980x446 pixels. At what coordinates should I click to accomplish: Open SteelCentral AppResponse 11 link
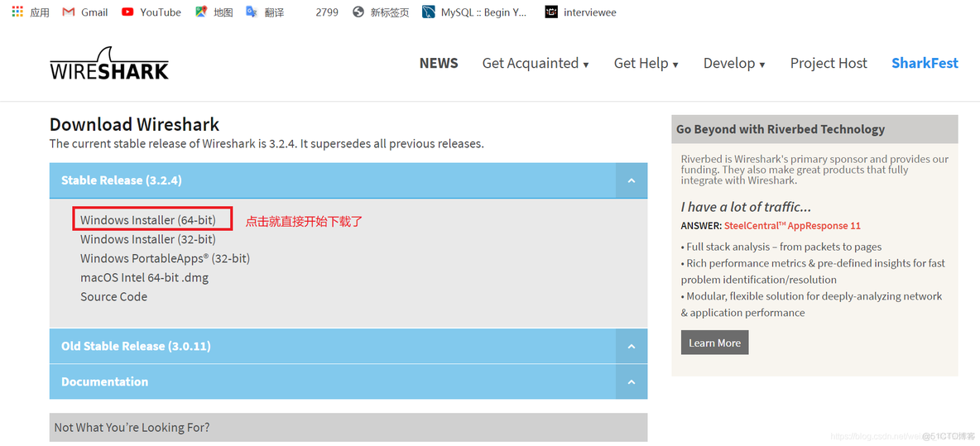point(792,226)
